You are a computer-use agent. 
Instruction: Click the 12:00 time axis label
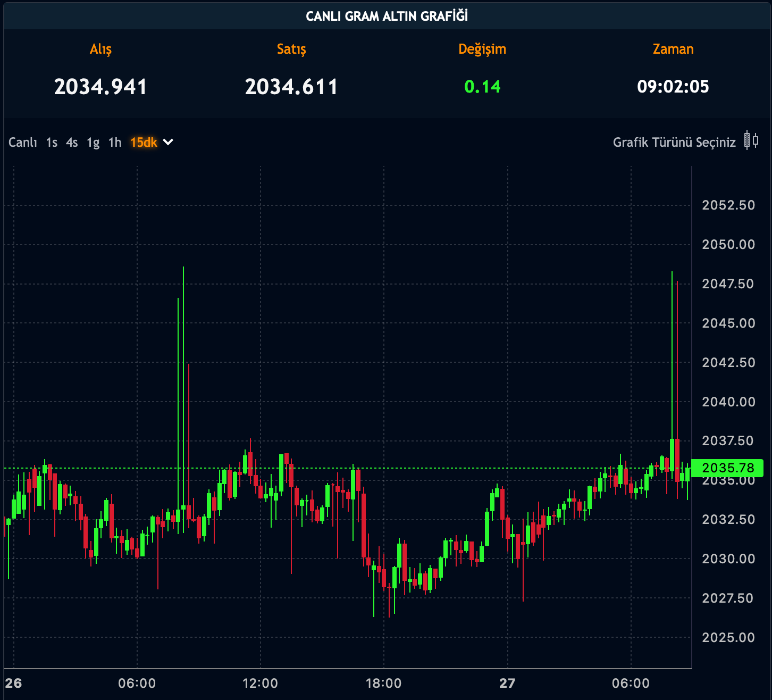click(260, 684)
